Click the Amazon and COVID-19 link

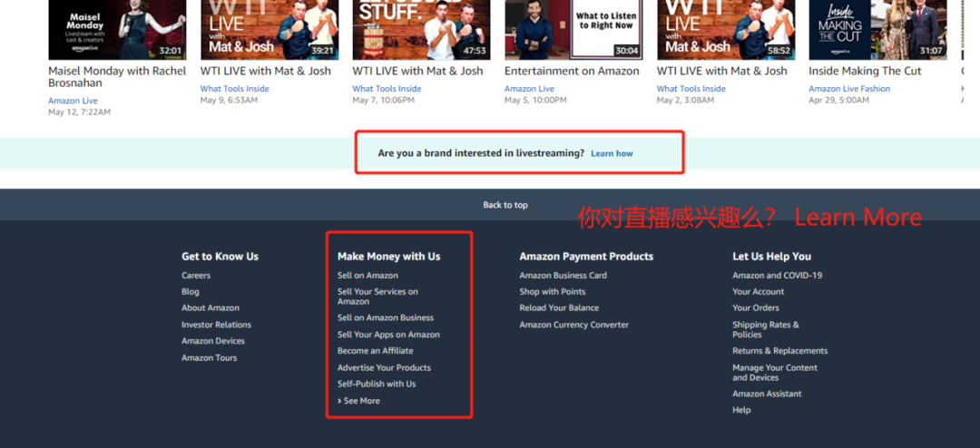click(777, 275)
